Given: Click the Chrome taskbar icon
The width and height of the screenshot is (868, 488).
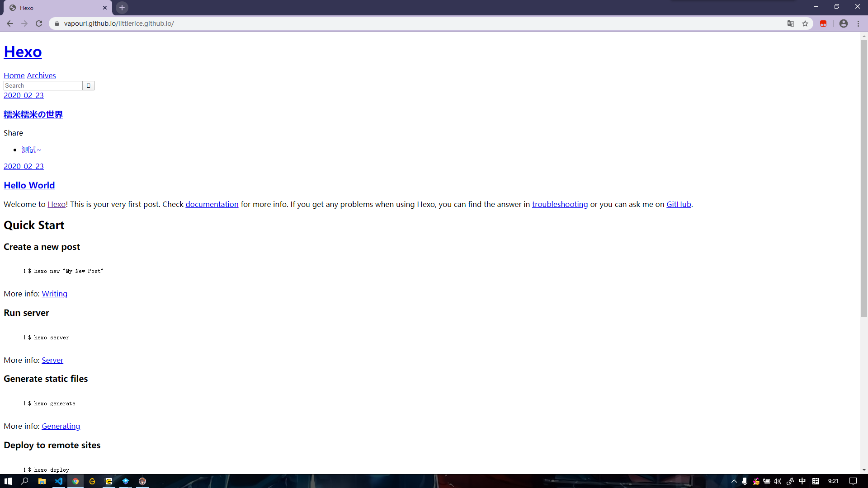Looking at the screenshot, I should point(75,481).
